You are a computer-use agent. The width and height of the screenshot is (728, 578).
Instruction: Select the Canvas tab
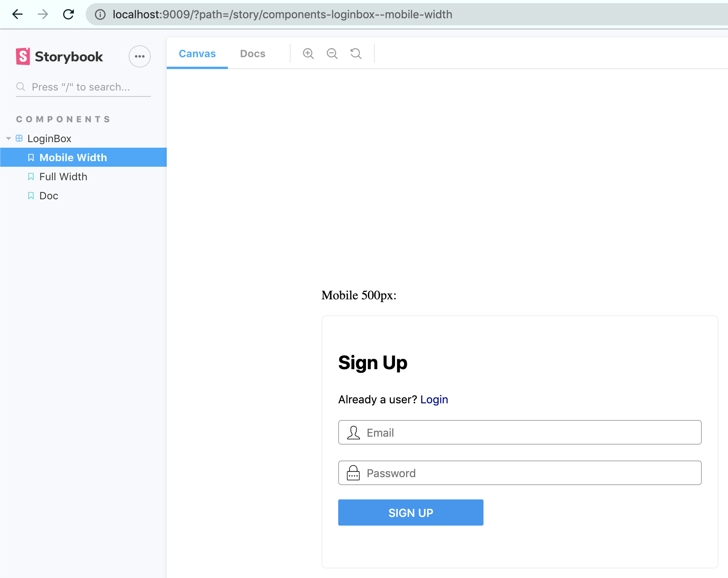197,54
